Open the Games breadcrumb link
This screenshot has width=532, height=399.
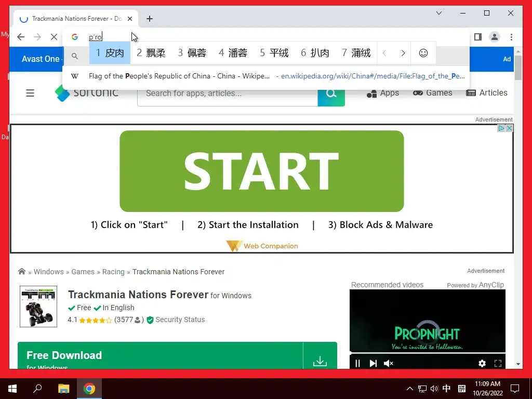pos(83,272)
